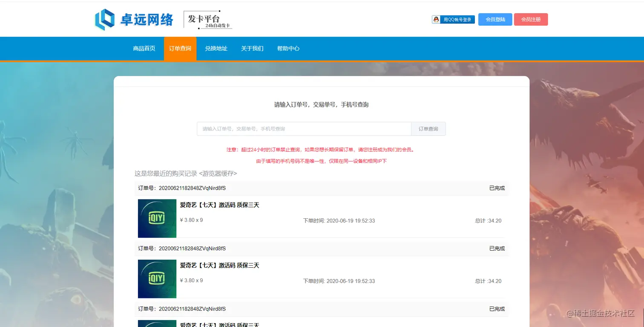Click the second order's 总计 :34.20 total
Screen dimensions: 644x327
tap(488, 281)
